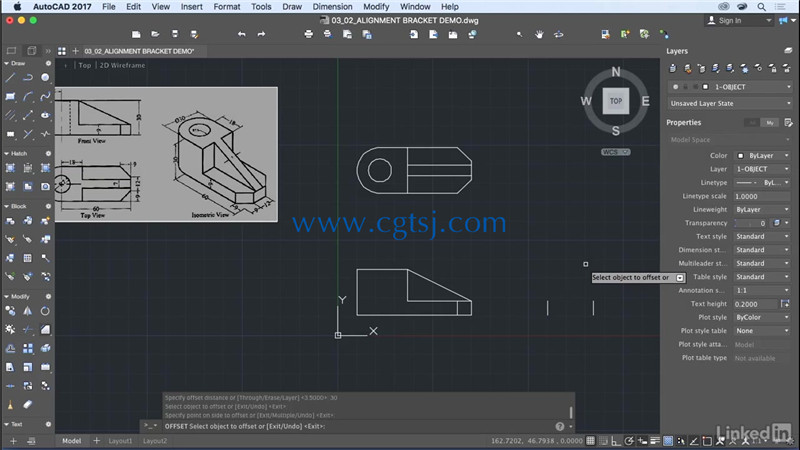
Task: Collapse the Modify panel section
Action: point(7,296)
